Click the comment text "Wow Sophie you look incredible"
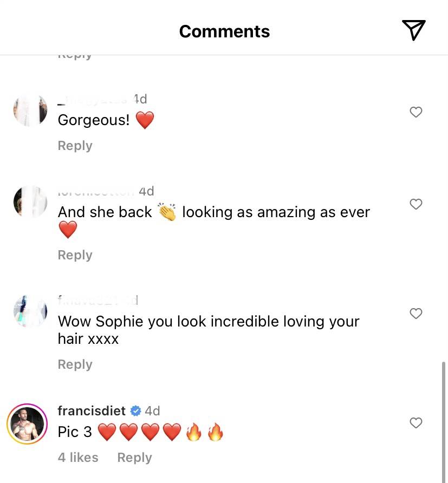Image resolution: width=448 pixels, height=483 pixels. click(169, 322)
